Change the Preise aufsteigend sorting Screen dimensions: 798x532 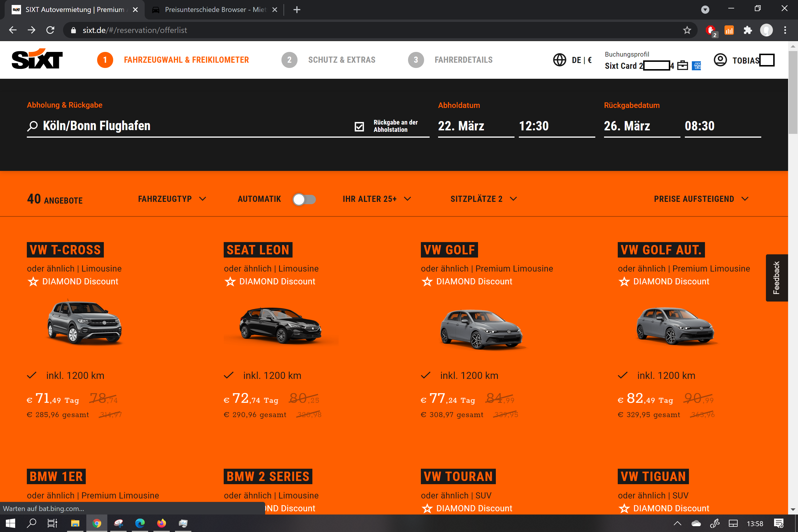(x=701, y=199)
